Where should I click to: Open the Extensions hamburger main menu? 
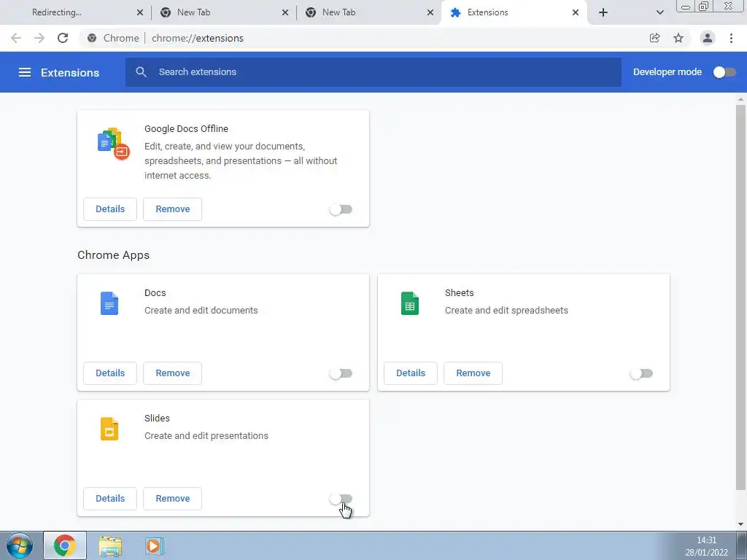24,72
